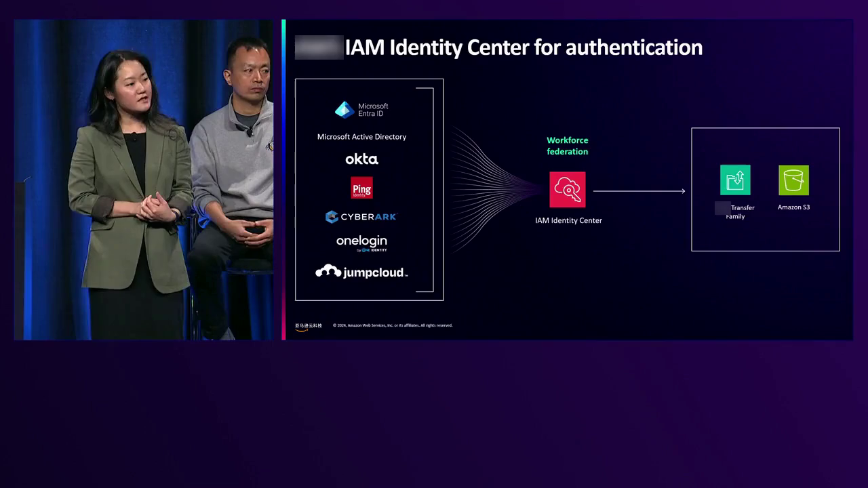Click the jumpcloud logo
Viewport: 868px width, 488px height.
361,272
